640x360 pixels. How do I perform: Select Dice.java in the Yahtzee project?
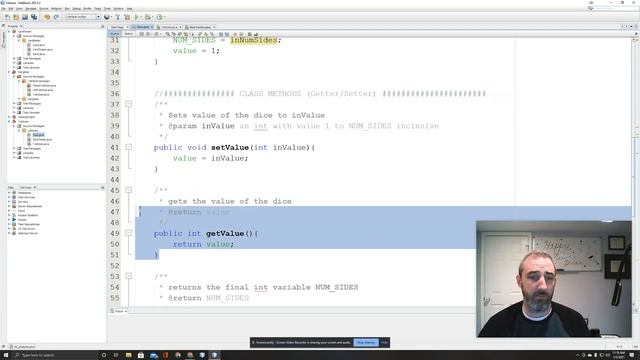38,135
